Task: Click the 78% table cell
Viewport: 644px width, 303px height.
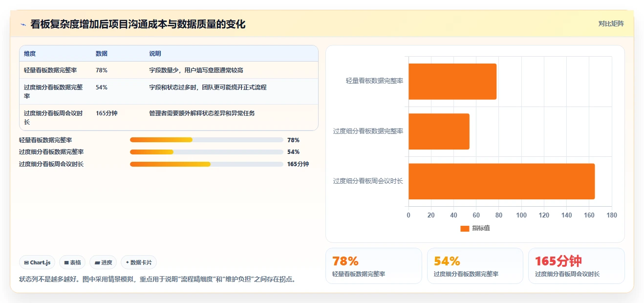Action: click(x=102, y=70)
